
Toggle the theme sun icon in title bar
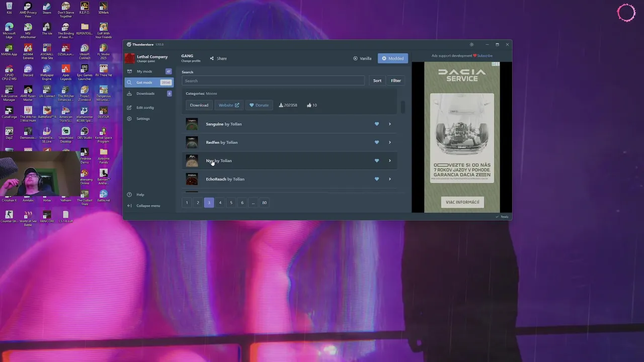[x=471, y=44]
